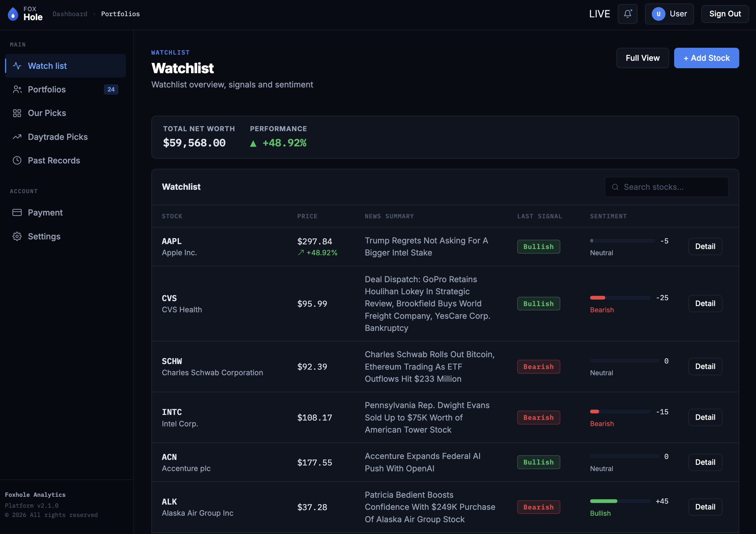View Past Records page

65,160
